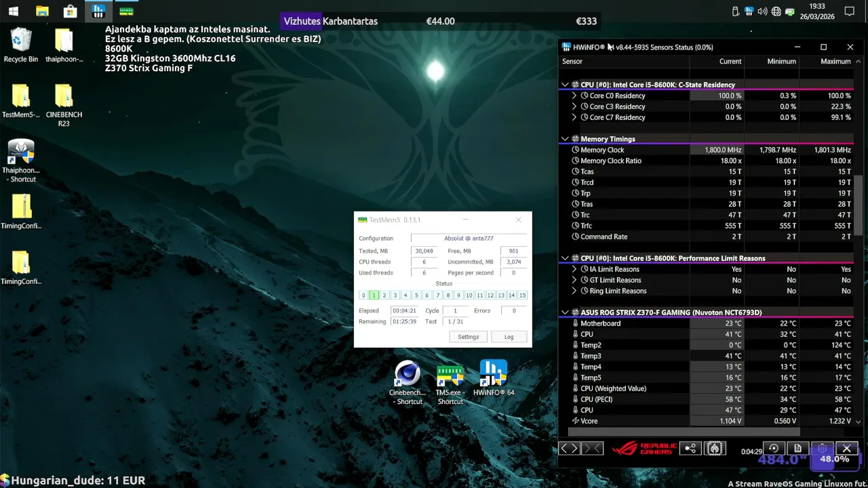
Task: Switch to HWiNFO taskbar button
Action: tap(98, 12)
